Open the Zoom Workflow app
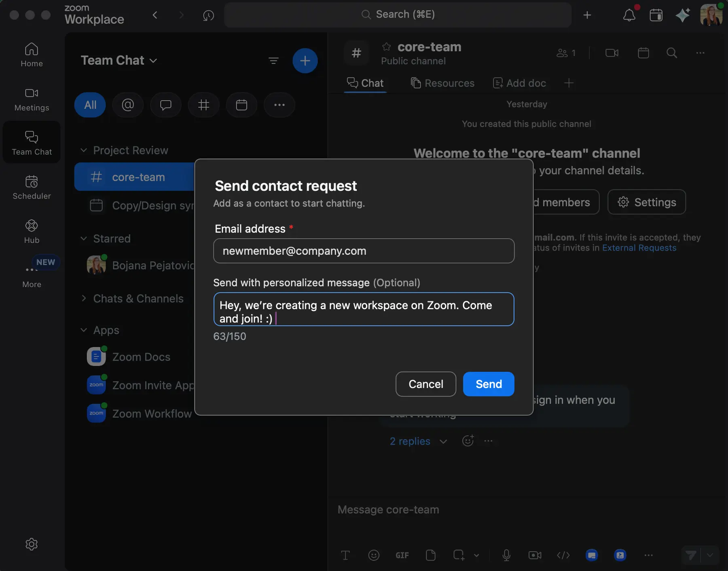 tap(140, 413)
